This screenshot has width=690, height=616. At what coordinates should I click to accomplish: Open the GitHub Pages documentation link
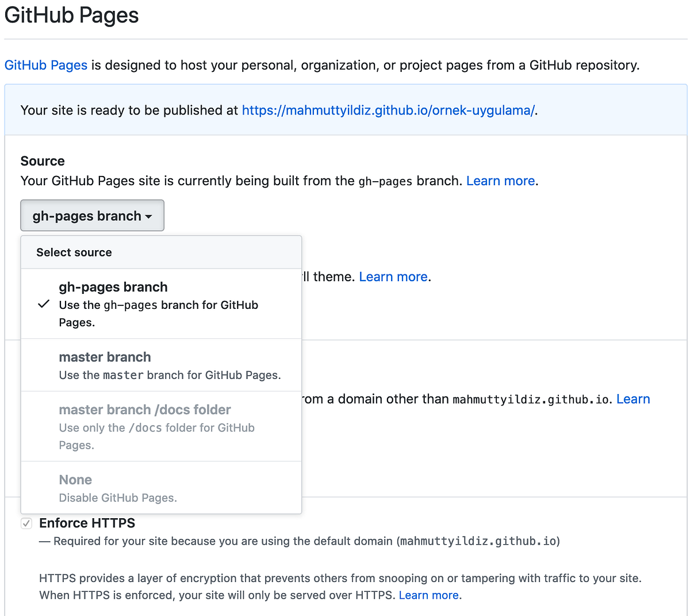pos(45,65)
